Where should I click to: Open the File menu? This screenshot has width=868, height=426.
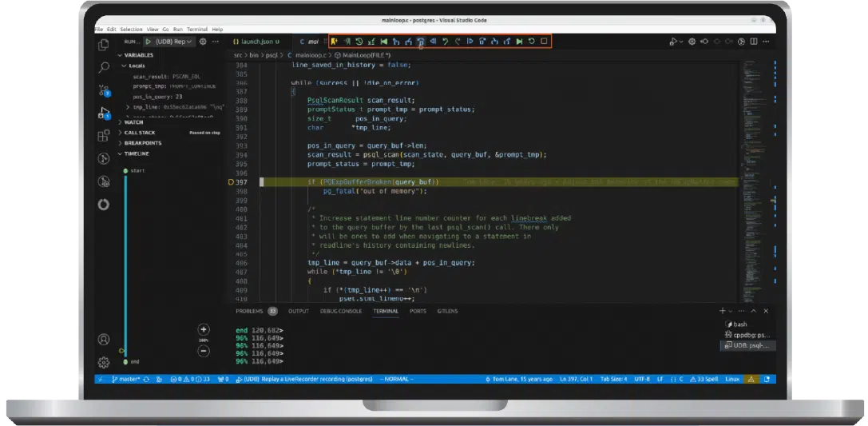coord(99,30)
